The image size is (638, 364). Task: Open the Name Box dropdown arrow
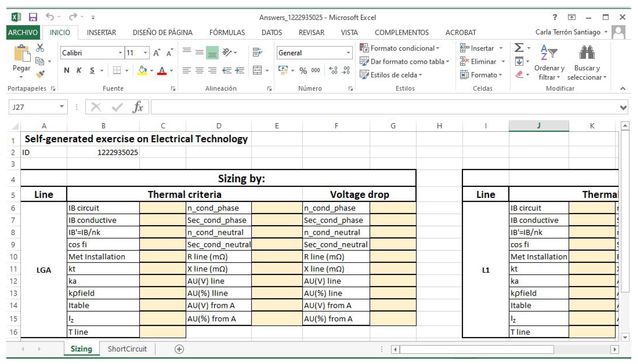coord(62,107)
